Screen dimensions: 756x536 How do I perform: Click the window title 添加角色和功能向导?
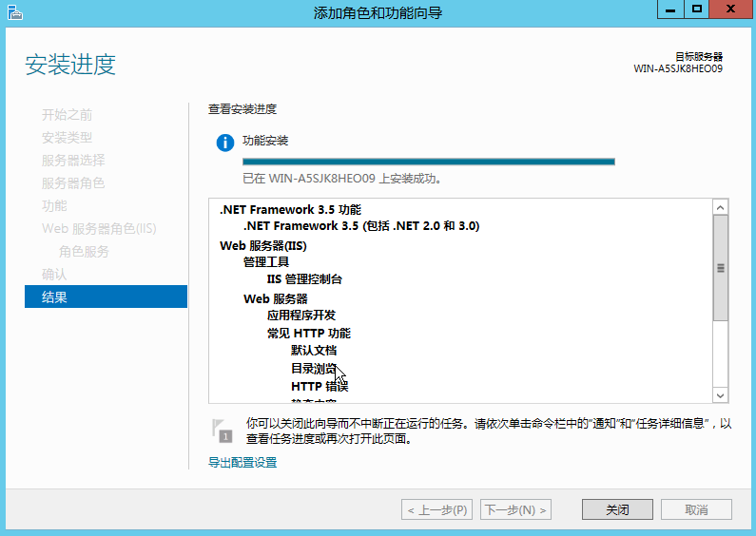[378, 12]
